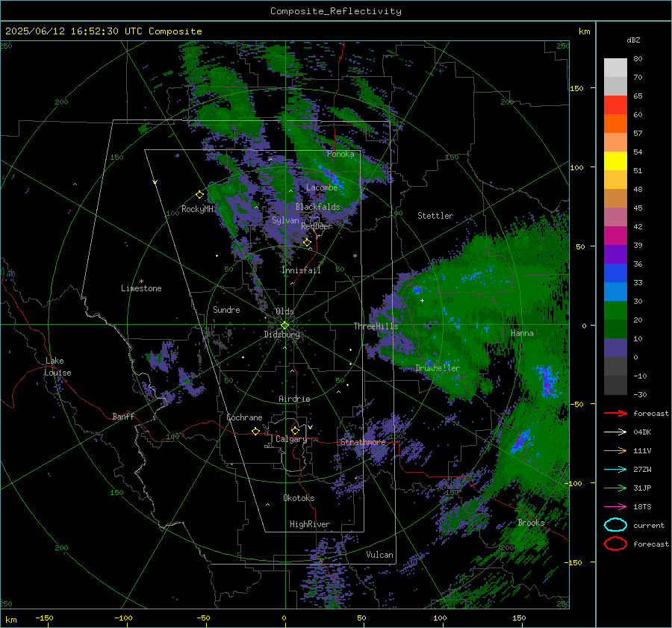Click the asterisk marker above Limestone
This screenshot has height=628, width=672.
click(x=141, y=282)
